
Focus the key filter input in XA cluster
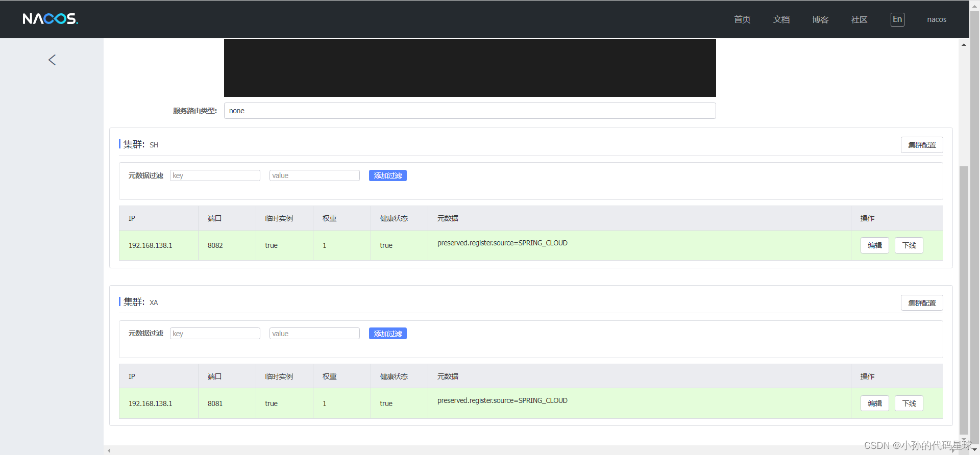tap(215, 334)
